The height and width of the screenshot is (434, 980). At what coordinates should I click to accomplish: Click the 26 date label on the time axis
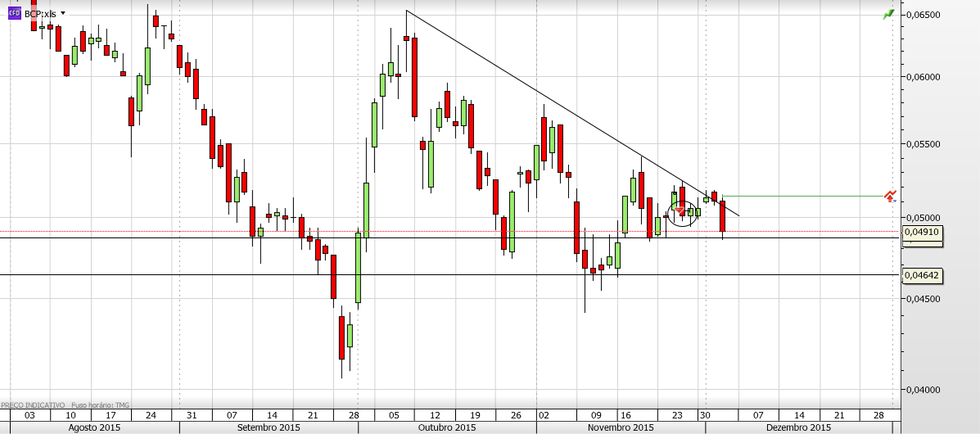point(516,415)
